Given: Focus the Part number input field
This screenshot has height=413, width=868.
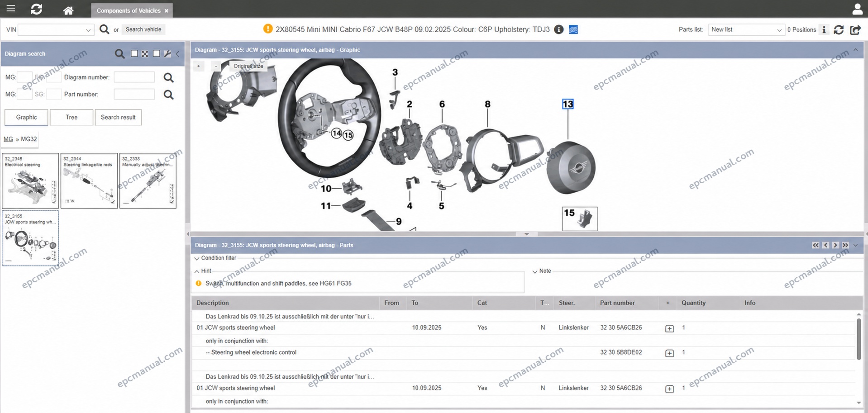Looking at the screenshot, I should 134,95.
